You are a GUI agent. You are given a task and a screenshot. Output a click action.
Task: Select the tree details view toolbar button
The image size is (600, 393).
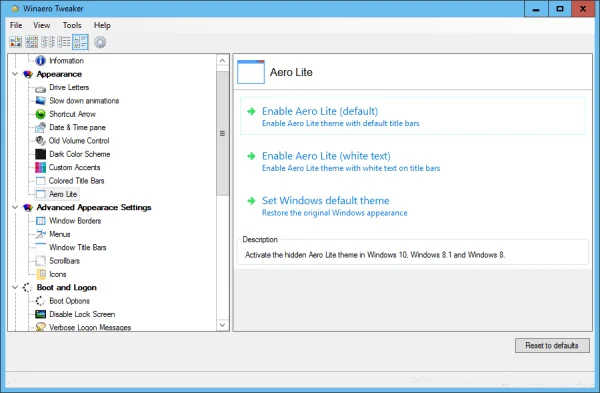(80, 42)
